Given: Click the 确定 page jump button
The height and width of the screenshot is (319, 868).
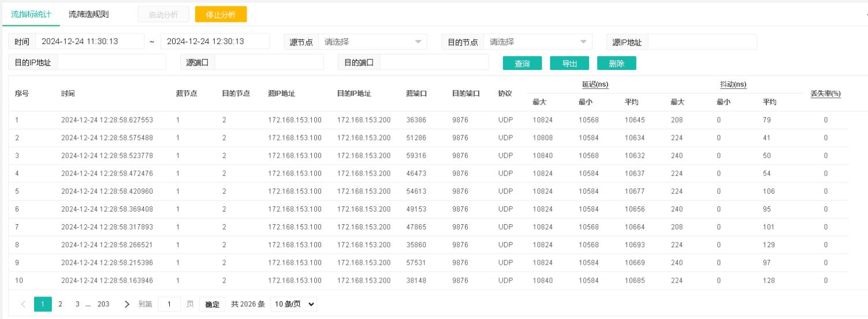Looking at the screenshot, I should point(212,305).
